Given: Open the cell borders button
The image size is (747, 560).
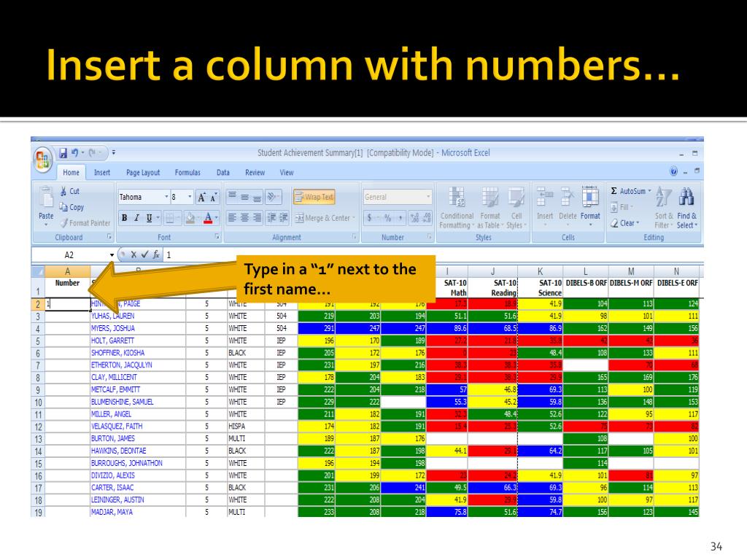Looking at the screenshot, I should [169, 218].
